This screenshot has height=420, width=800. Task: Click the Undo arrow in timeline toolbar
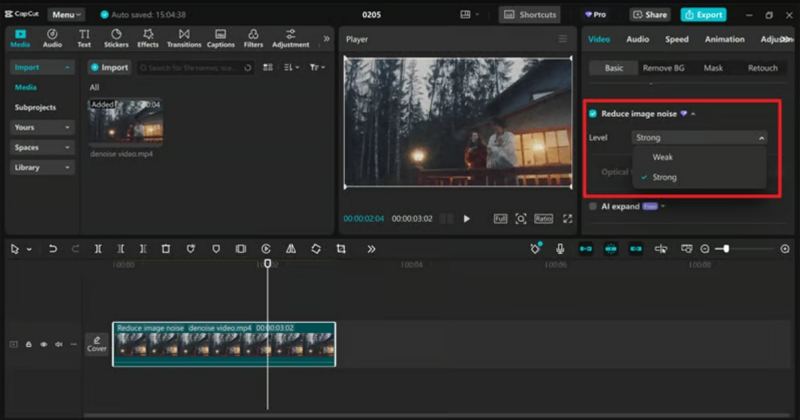pyautogui.click(x=53, y=249)
